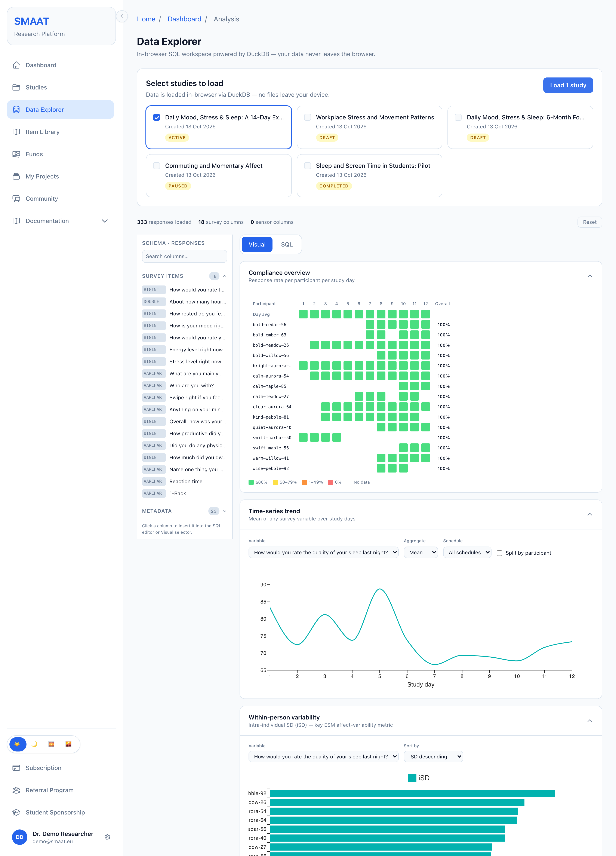Image resolution: width=616 pixels, height=856 pixels.
Task: Click the Studies folder icon
Action: [16, 87]
